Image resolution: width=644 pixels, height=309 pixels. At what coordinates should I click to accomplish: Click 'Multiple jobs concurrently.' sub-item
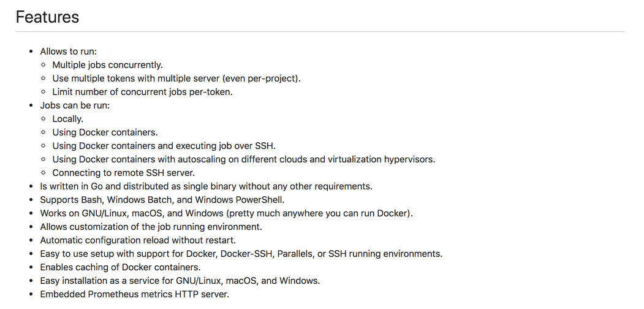point(108,65)
